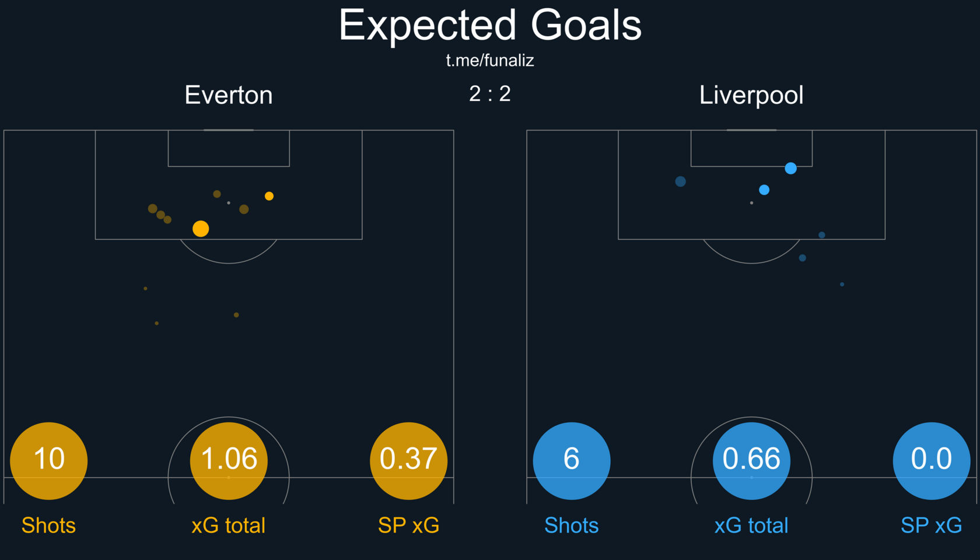Click the blue SP xG label under Liverpool
The height and width of the screenshot is (560, 980).
(x=932, y=526)
